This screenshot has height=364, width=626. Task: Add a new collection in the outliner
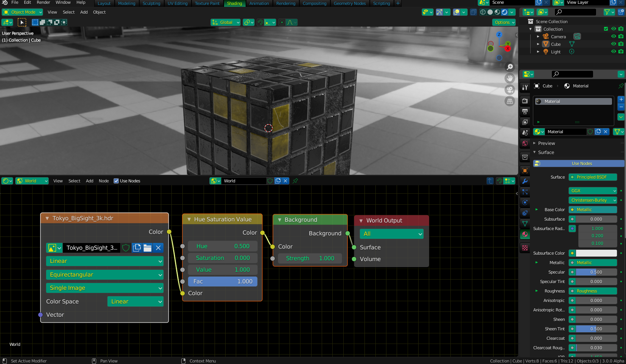coord(621,12)
